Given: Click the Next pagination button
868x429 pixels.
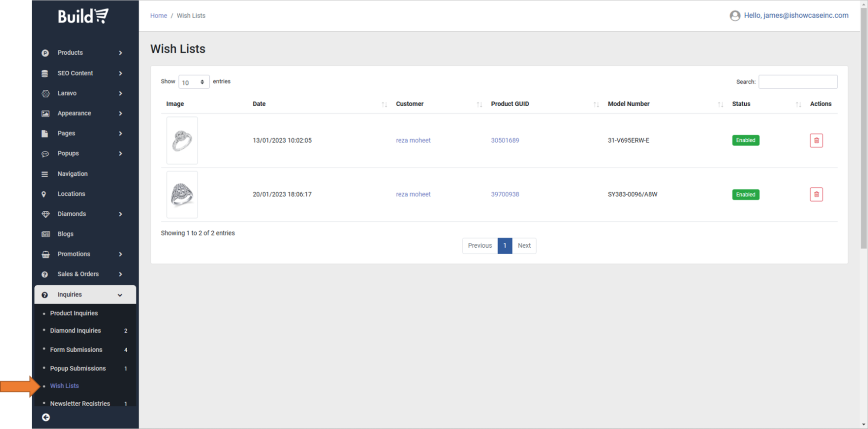Looking at the screenshot, I should 524,246.
